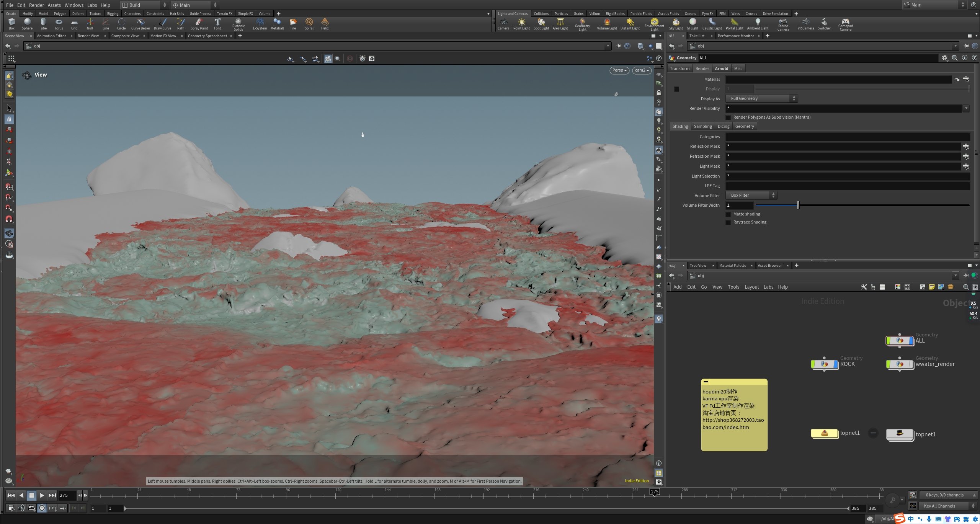
Task: Add an Environment Light using the shelf tool
Action: pos(655,24)
